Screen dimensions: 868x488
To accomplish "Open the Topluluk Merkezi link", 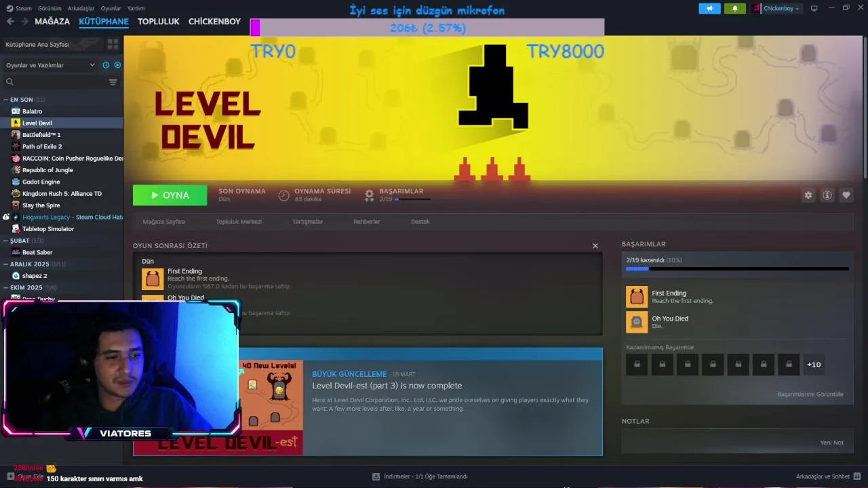I will tap(239, 222).
